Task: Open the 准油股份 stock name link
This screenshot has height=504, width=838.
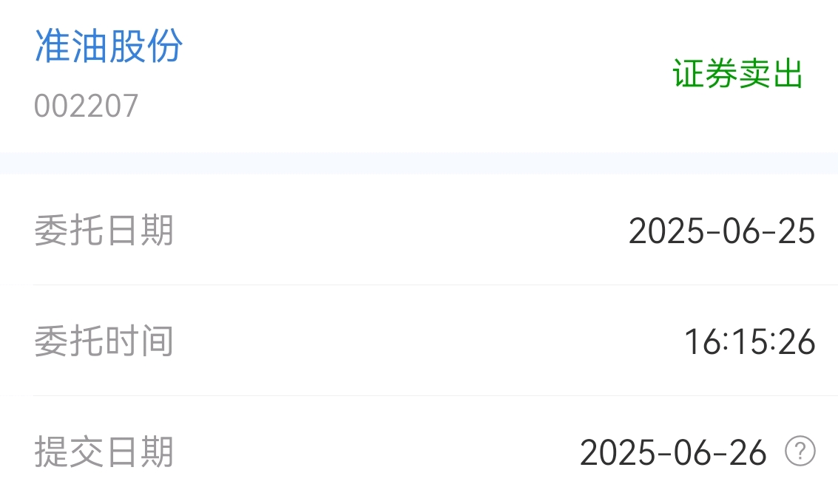Action: (x=109, y=46)
